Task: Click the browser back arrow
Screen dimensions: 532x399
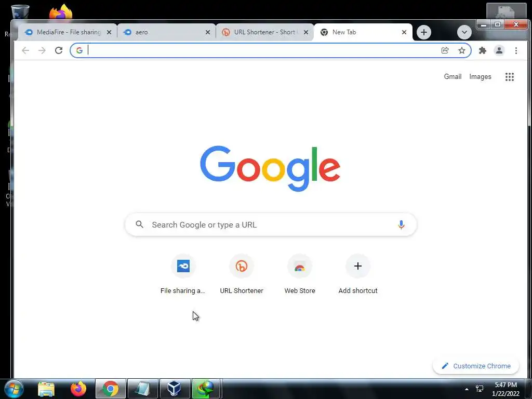Action: point(25,50)
